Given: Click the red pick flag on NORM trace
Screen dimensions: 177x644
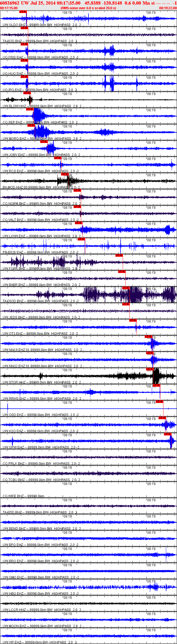Looking at the screenshot, I should point(77,190).
